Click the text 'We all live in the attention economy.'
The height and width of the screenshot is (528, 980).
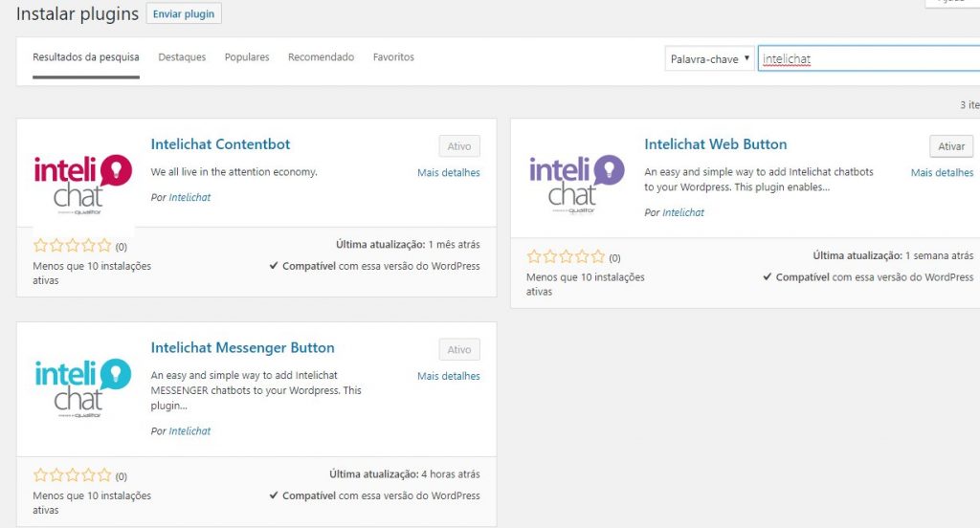tap(234, 172)
